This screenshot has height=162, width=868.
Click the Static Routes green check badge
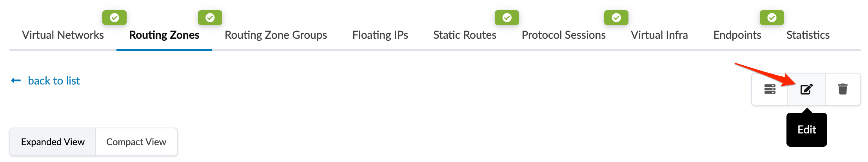pyautogui.click(x=507, y=18)
